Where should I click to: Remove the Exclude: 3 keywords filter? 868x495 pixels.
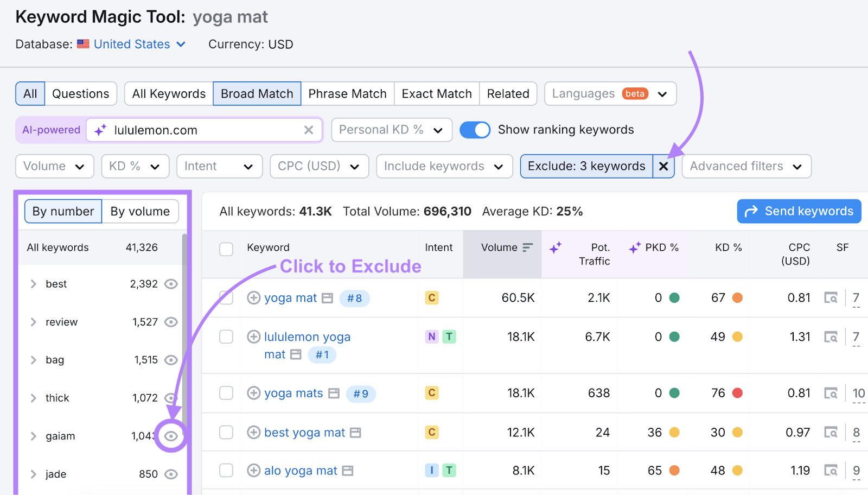(663, 166)
